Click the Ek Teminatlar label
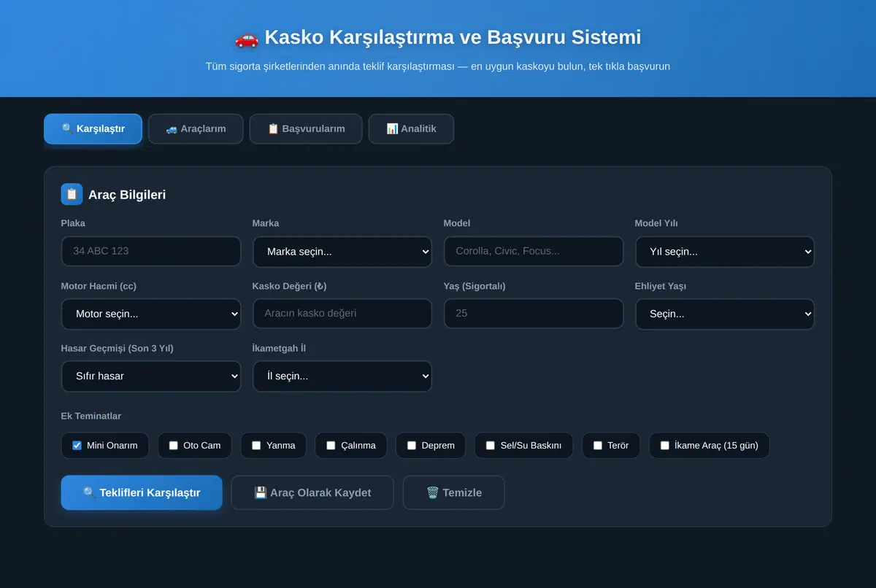 pos(91,416)
